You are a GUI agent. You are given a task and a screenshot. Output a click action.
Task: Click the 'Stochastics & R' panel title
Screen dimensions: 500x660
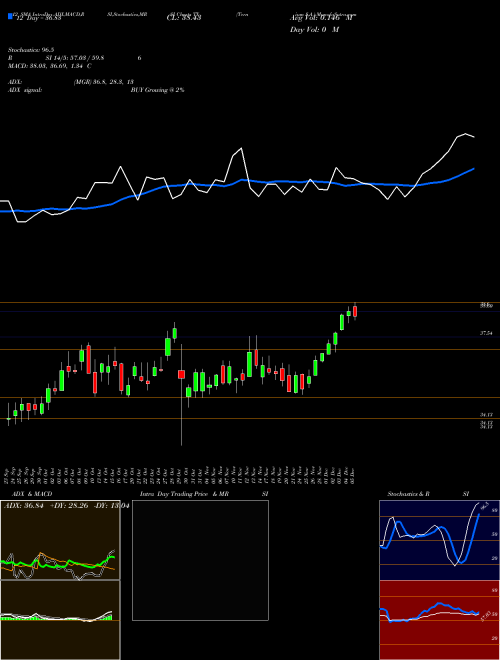(409, 494)
